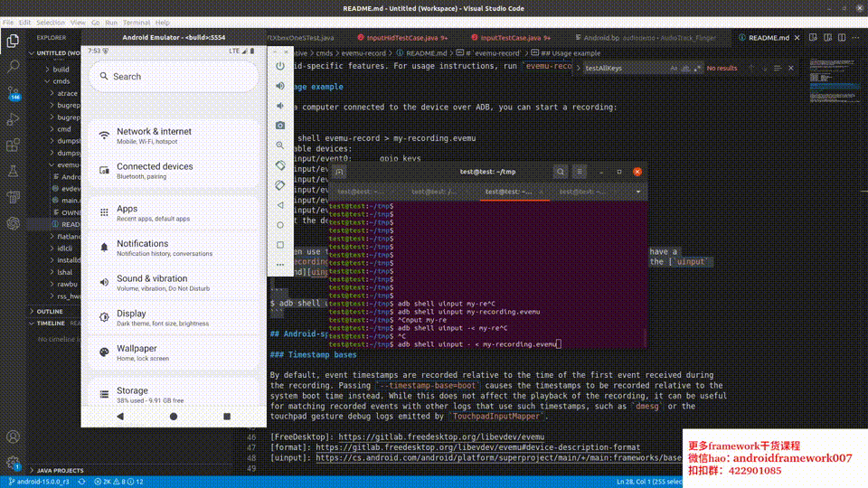Image resolution: width=868 pixels, height=488 pixels.
Task: Open the Selection menu
Action: point(51,23)
